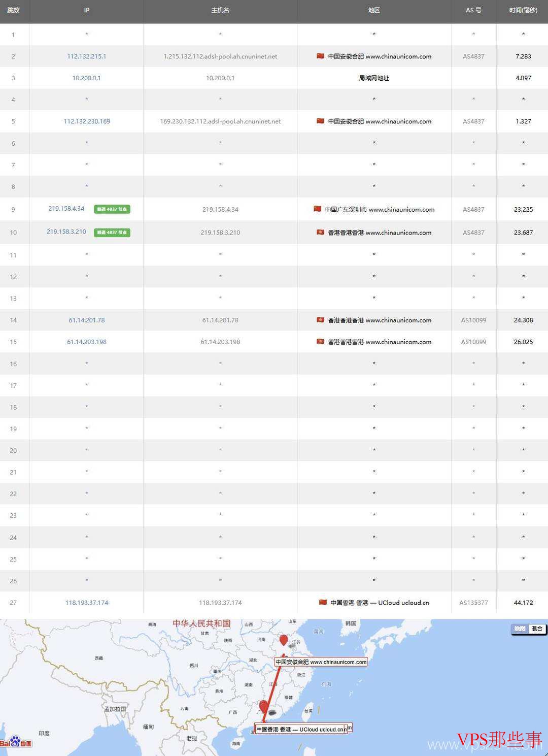Click AS10099 in hop 15 row
The height and width of the screenshot is (756, 548).
[x=473, y=342]
